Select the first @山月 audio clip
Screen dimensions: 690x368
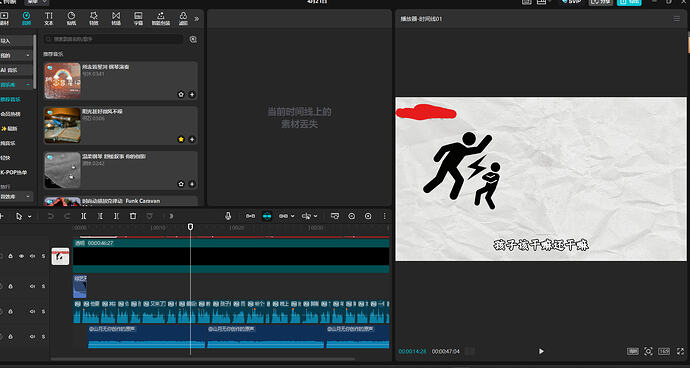tap(147, 337)
